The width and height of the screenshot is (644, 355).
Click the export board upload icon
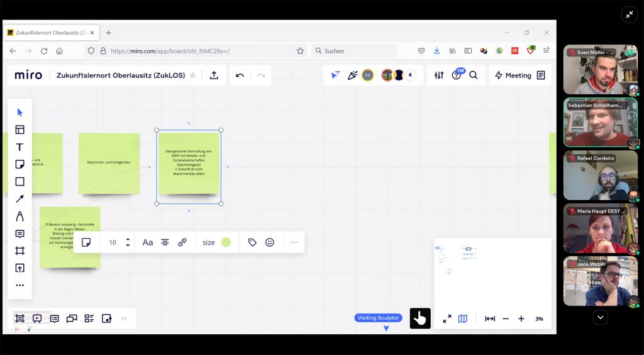point(214,75)
